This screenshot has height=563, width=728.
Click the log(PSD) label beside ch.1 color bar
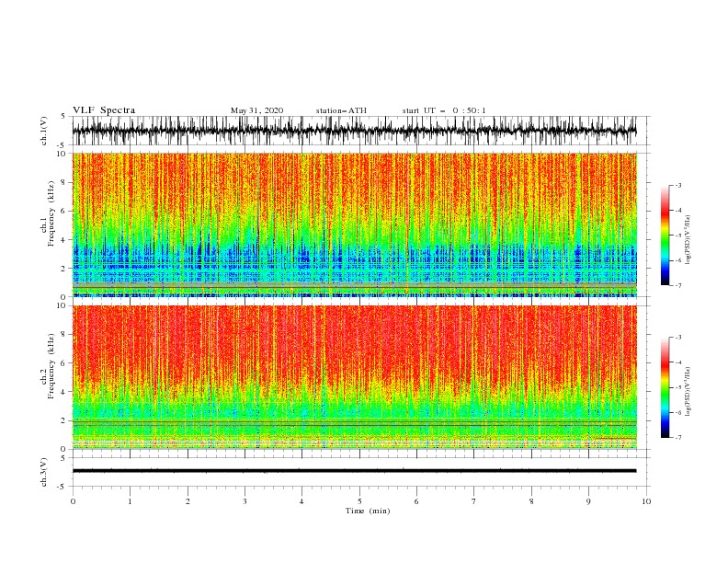point(688,240)
